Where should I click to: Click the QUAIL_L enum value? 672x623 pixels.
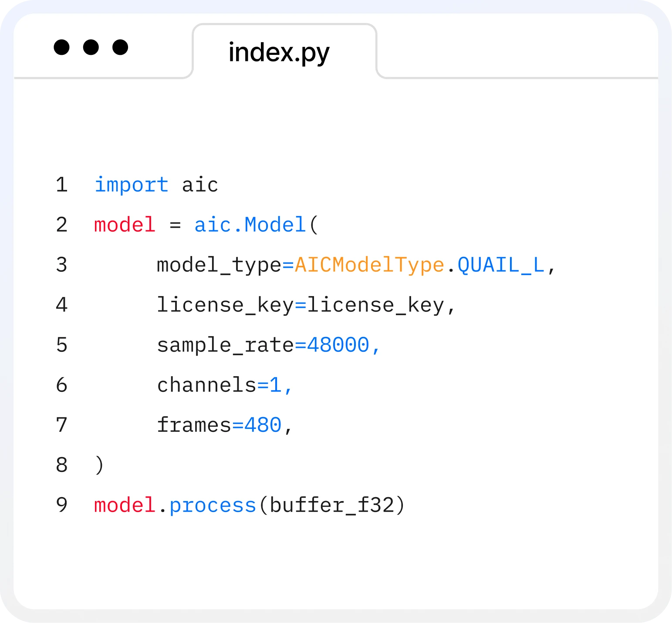click(499, 264)
